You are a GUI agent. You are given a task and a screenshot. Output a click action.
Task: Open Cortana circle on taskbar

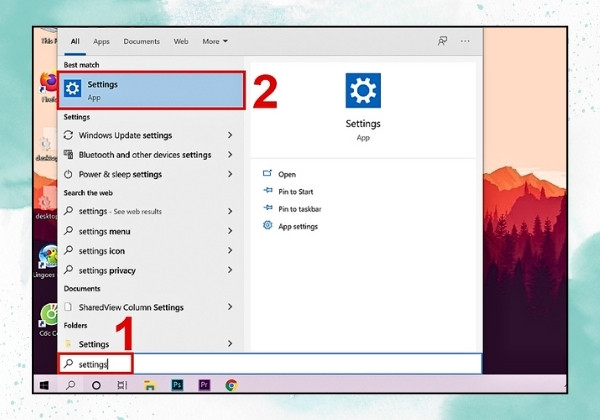click(96, 385)
